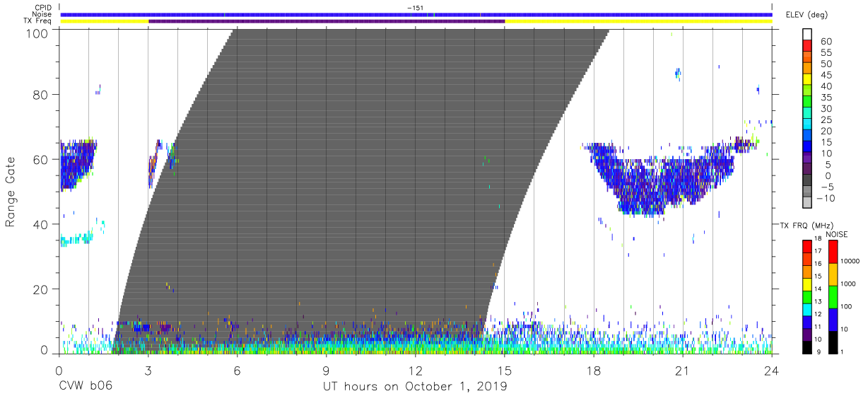Click y-axis tick label '80'
This screenshot has height=401, width=868.
(x=42, y=94)
